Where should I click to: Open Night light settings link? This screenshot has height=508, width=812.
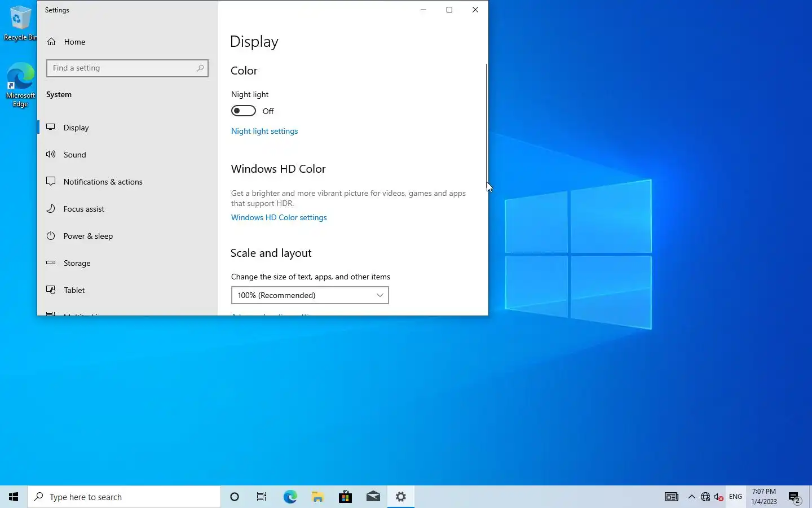264,131
